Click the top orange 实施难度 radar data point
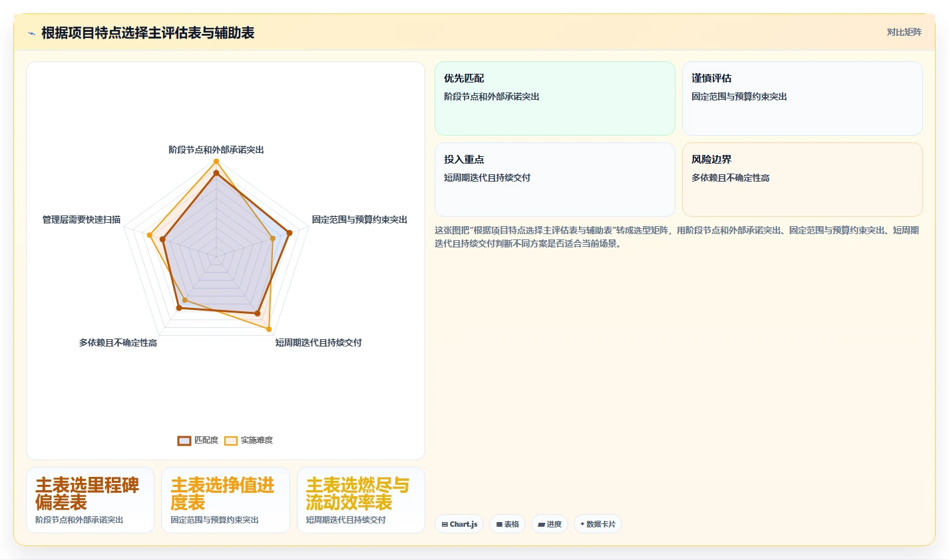949x560 pixels. pos(216,162)
